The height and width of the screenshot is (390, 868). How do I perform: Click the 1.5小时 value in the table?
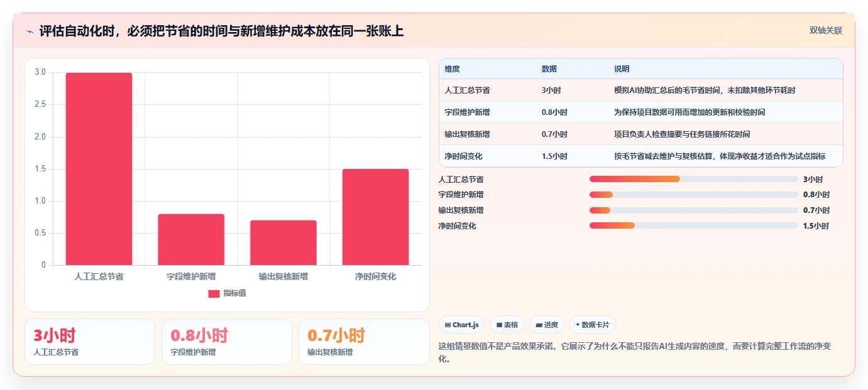[x=554, y=156]
